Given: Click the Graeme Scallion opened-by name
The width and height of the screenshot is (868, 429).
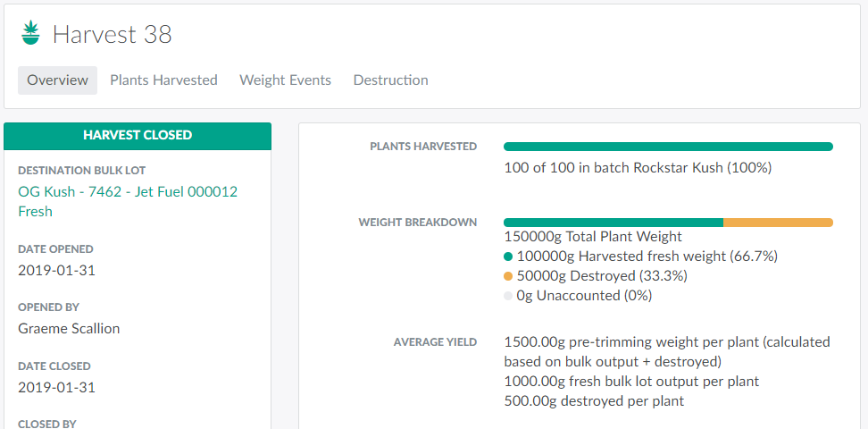Looking at the screenshot, I should point(69,328).
